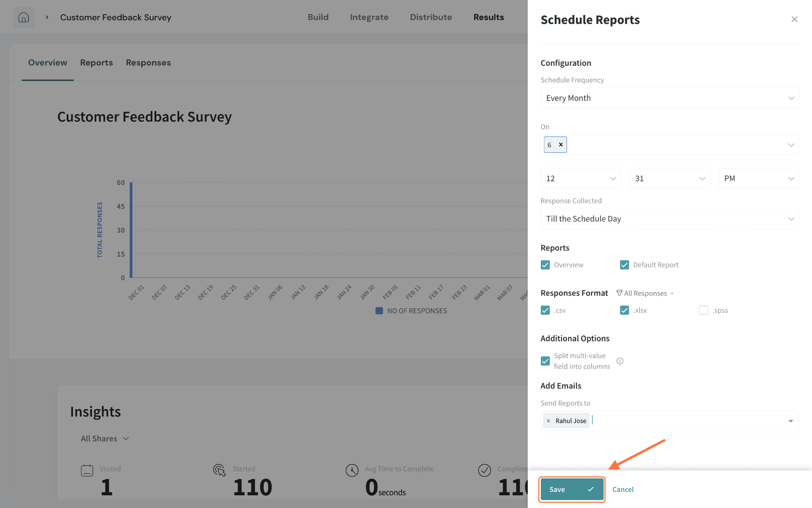The width and height of the screenshot is (812, 508).
Task: Click the Avg Time to Complete clock icon
Action: tap(352, 470)
